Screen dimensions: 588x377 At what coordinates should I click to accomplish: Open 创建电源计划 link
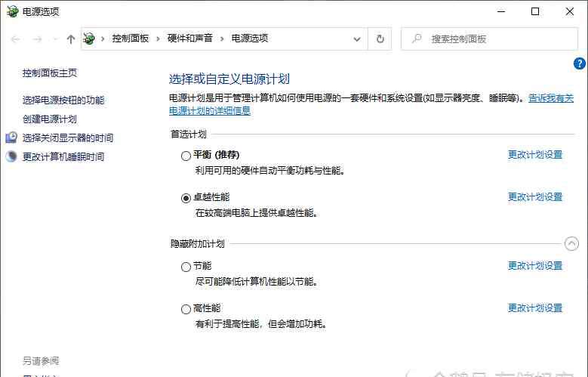[50, 119]
